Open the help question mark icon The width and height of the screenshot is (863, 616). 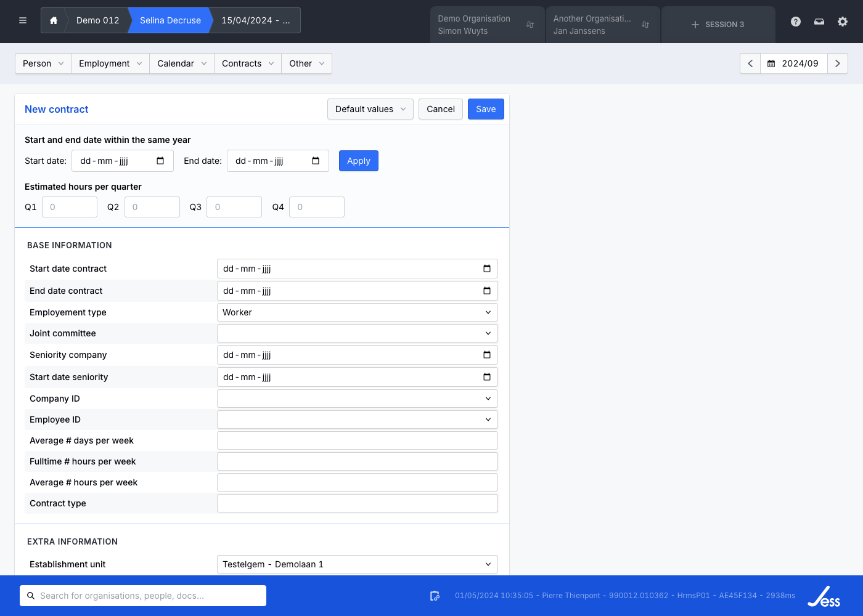796,22
